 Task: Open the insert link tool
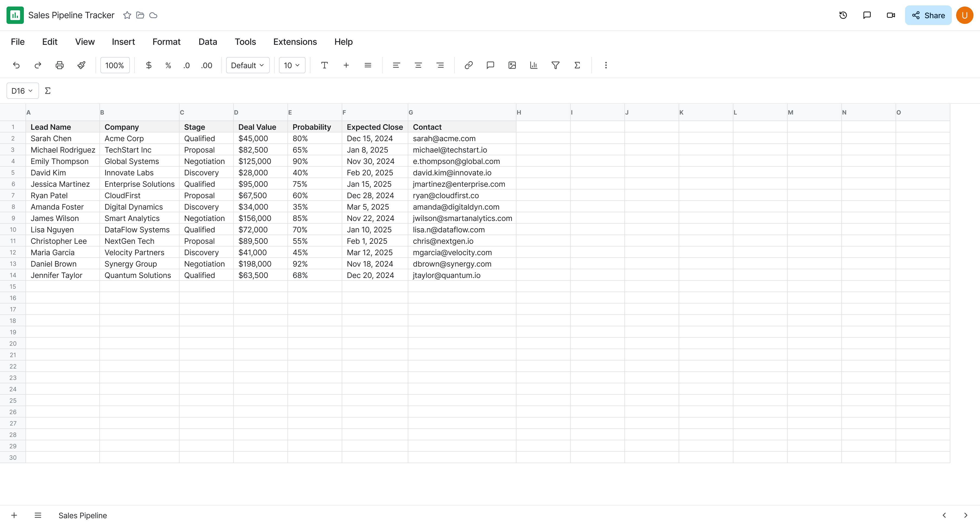468,65
